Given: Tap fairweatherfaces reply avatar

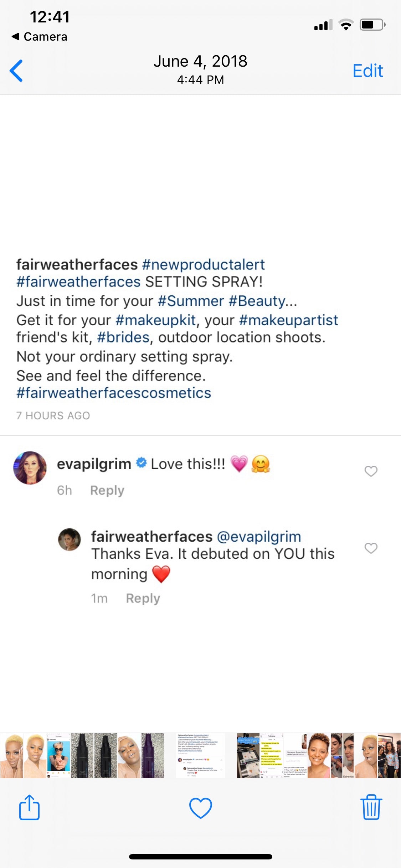Looking at the screenshot, I should [x=70, y=539].
